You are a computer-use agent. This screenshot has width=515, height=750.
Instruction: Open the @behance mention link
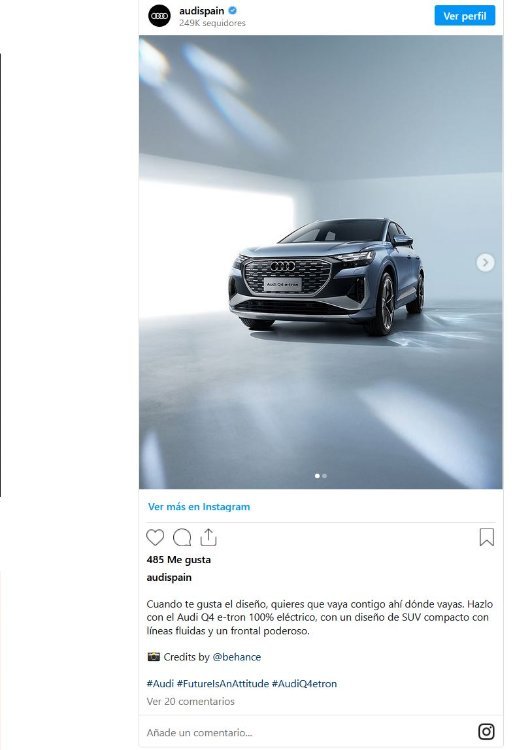click(237, 657)
